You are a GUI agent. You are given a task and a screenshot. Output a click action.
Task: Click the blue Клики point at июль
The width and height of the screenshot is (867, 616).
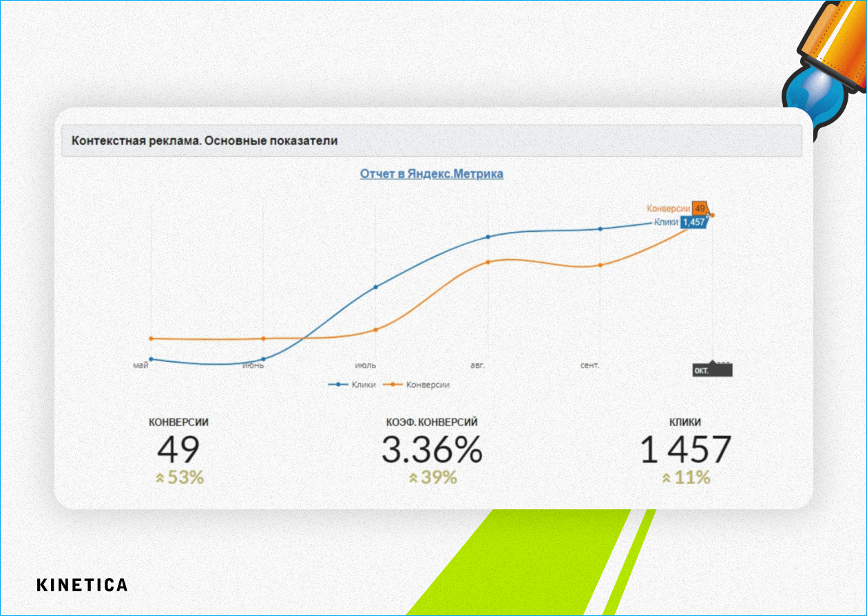[x=375, y=287]
